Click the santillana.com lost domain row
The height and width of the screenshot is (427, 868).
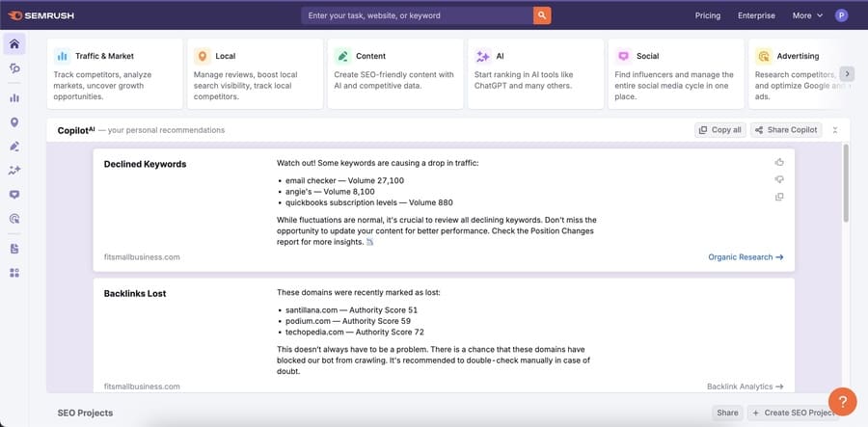pyautogui.click(x=351, y=309)
